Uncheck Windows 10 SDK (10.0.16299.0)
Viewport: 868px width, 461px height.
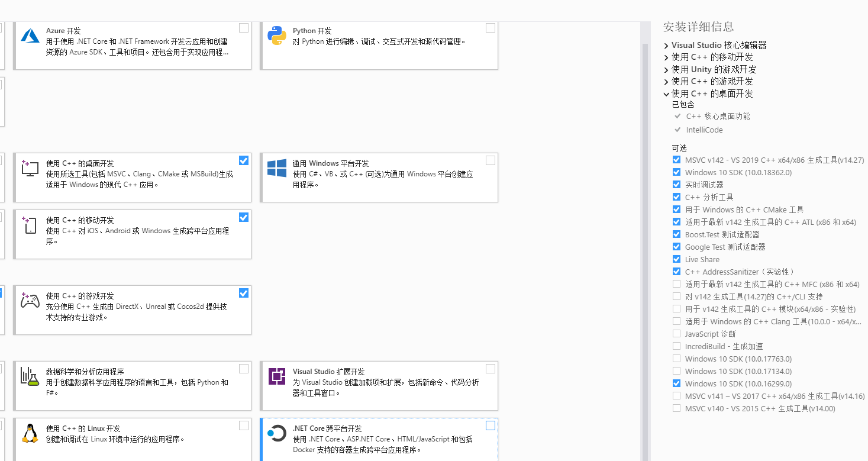(x=676, y=383)
